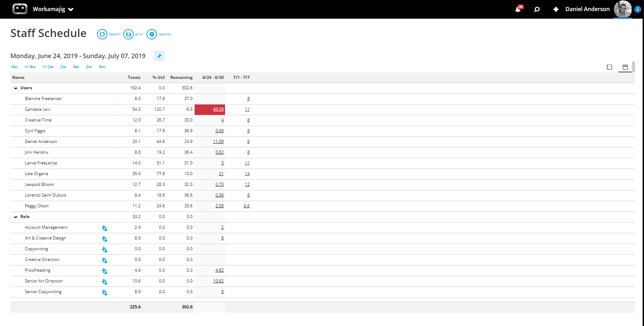
Task: Click the Name column header
Action: [18, 78]
